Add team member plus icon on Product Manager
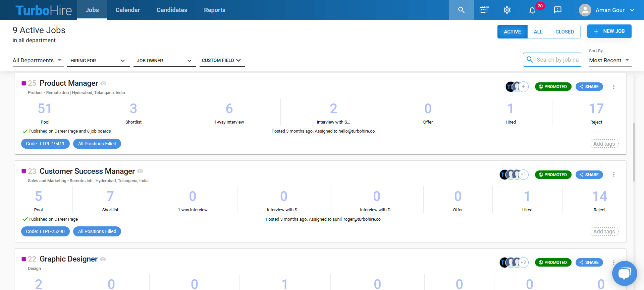This screenshot has height=290, width=644. [x=523, y=87]
